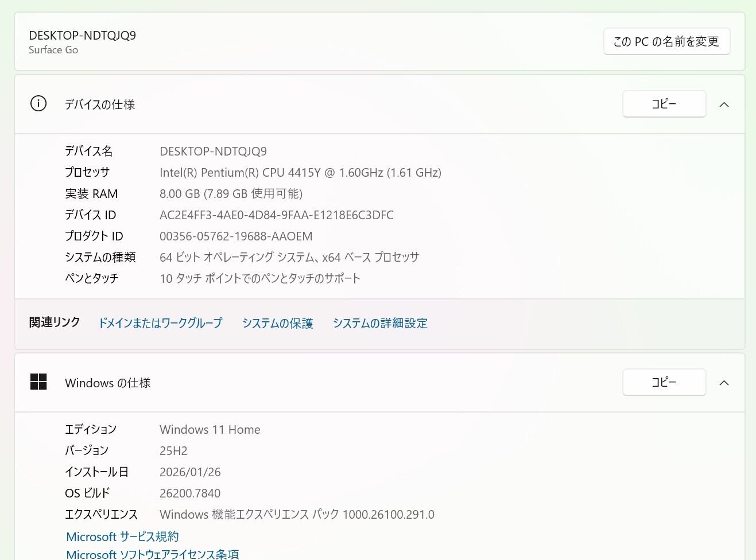Select デバイス名 value DESKTOP-NDTQJQ9
Viewport: 756px width, 560px height.
213,151
